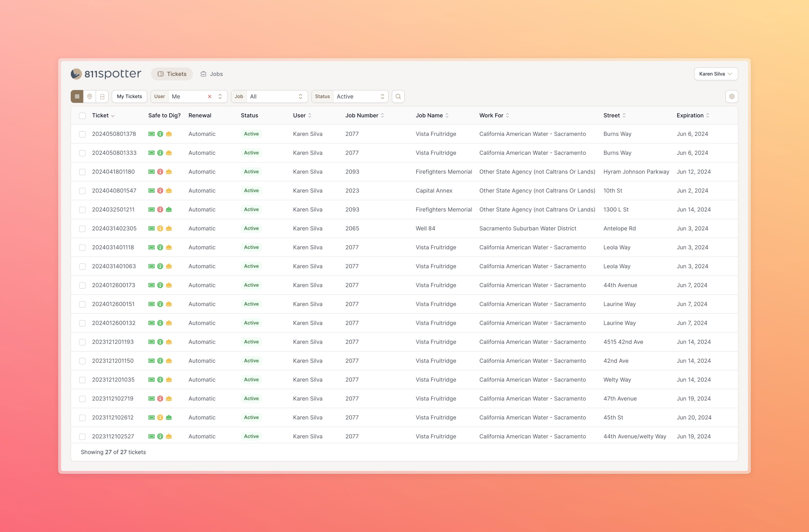809x532 pixels.
Task: Select checkbox for ticket 2024050801333
Action: [x=82, y=153]
